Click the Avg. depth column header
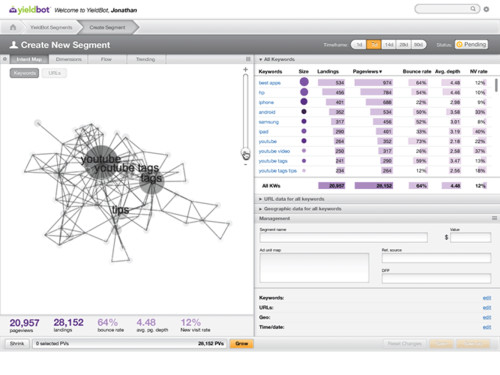The height and width of the screenshot is (375, 500). [x=447, y=71]
